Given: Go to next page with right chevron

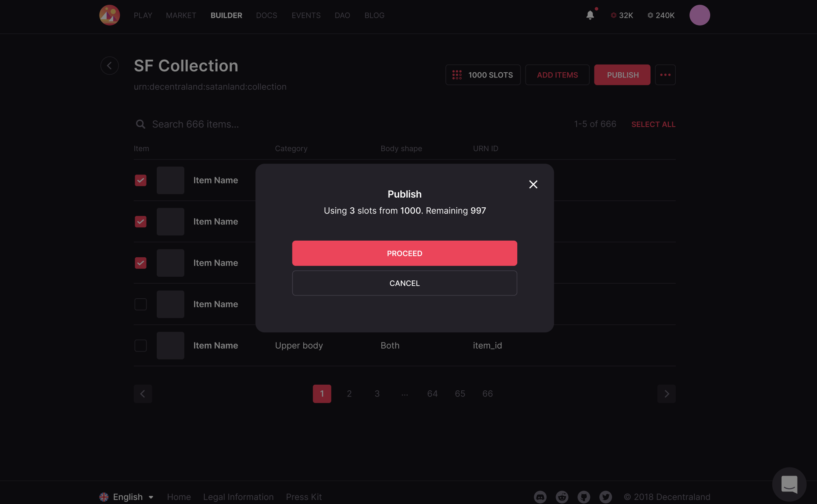Looking at the screenshot, I should [x=666, y=394].
